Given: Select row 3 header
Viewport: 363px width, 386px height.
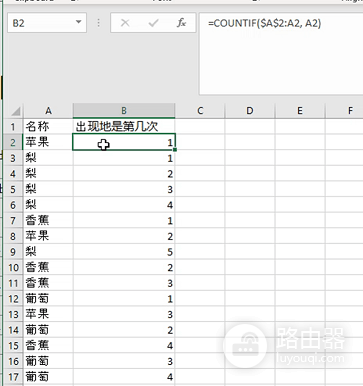Looking at the screenshot, I should coord(13,158).
